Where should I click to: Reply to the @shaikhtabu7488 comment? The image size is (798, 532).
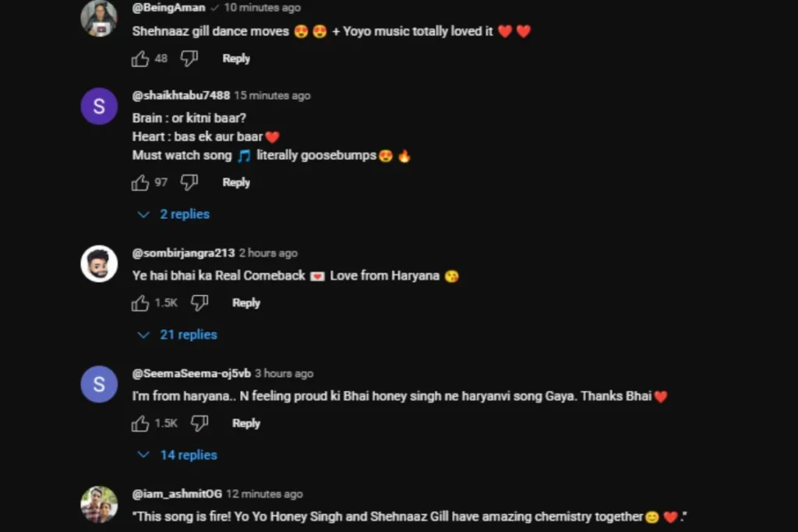236,182
